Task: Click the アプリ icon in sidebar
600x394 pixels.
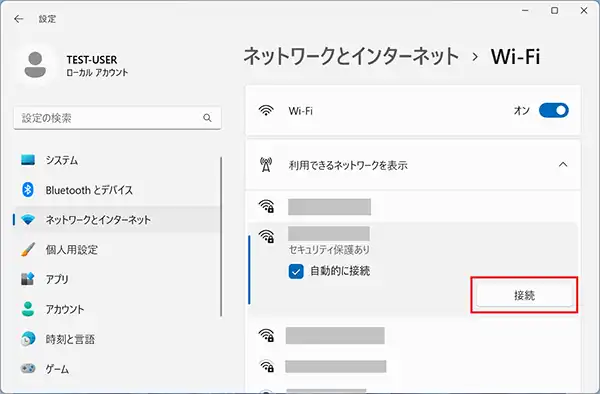Action: pyautogui.click(x=28, y=279)
